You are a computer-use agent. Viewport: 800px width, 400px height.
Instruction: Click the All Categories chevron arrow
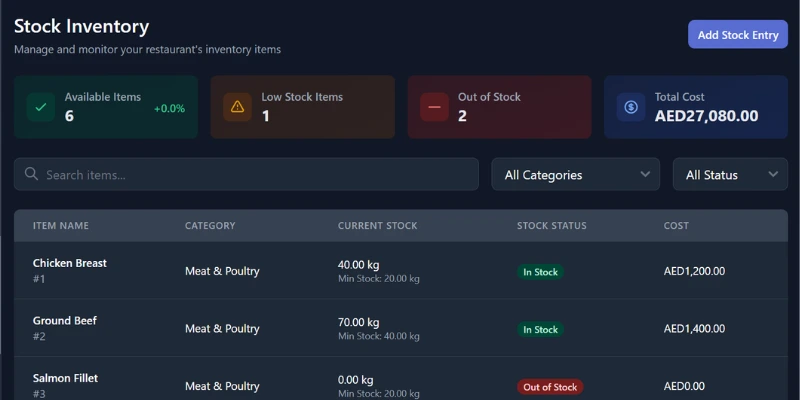645,174
